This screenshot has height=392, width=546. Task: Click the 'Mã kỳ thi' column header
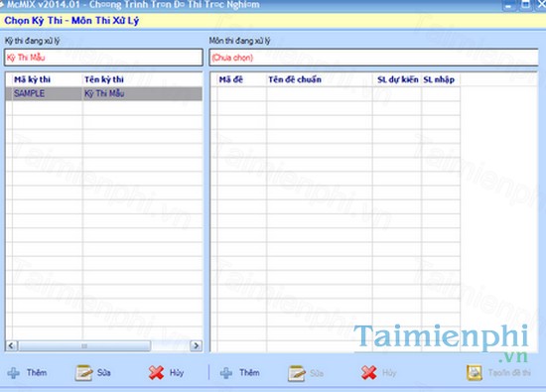pyautogui.click(x=33, y=79)
